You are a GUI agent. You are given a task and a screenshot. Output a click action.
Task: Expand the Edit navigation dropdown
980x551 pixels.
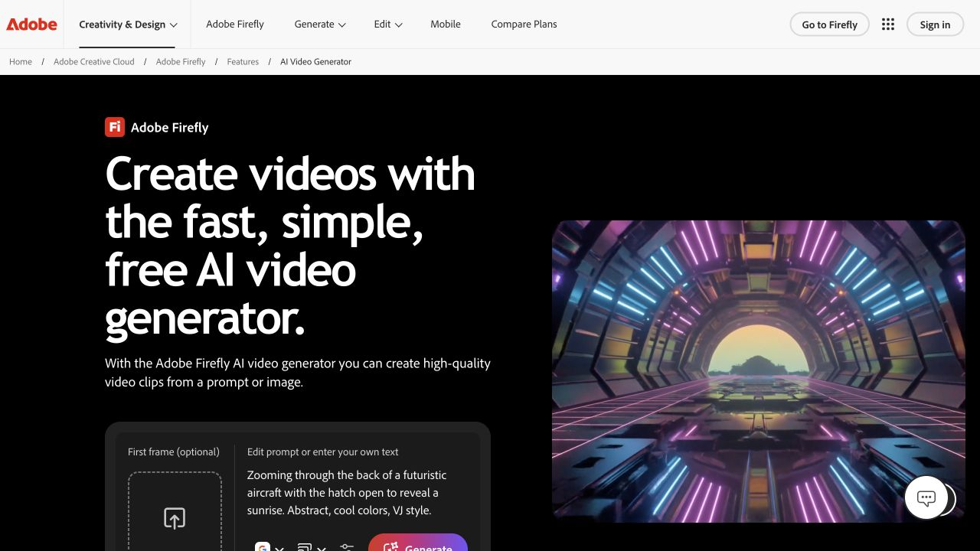click(x=388, y=24)
